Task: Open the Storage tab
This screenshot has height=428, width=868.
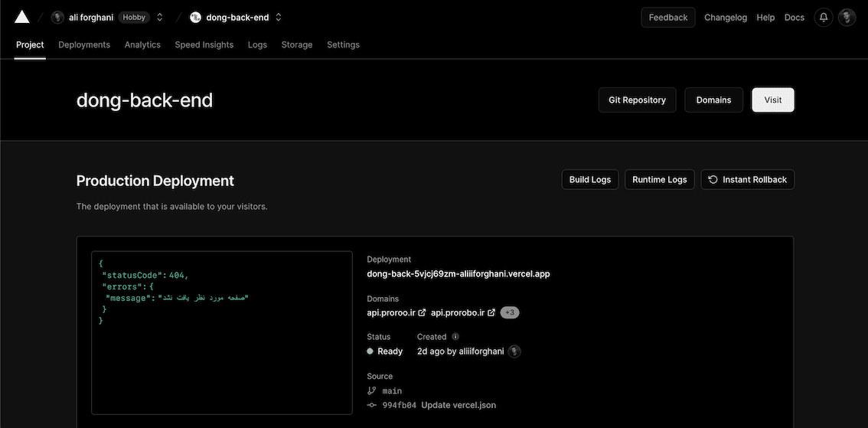Action: (x=297, y=45)
